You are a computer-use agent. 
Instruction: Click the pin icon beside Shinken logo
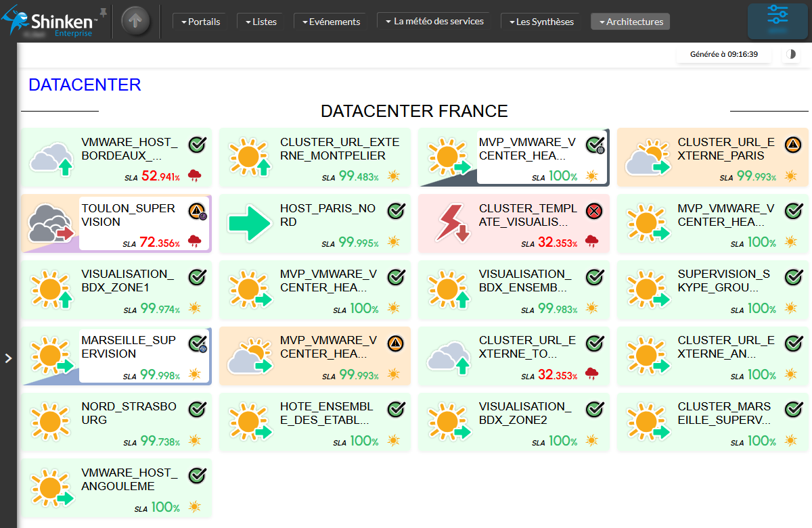coord(103,12)
